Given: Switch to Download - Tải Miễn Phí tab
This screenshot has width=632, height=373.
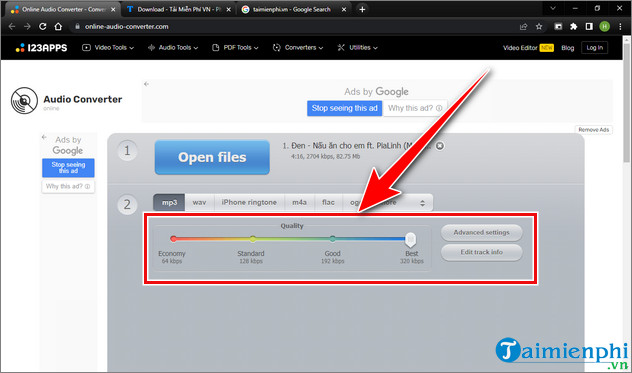Looking at the screenshot, I should [178, 9].
